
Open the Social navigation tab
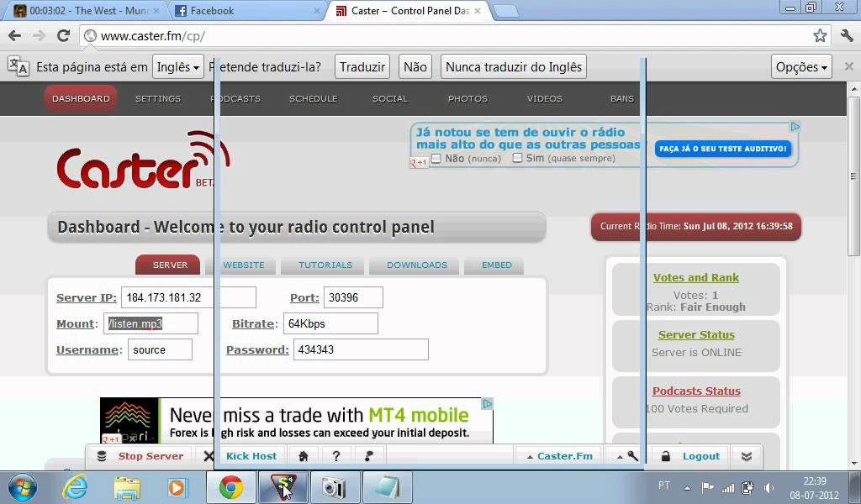(x=390, y=99)
